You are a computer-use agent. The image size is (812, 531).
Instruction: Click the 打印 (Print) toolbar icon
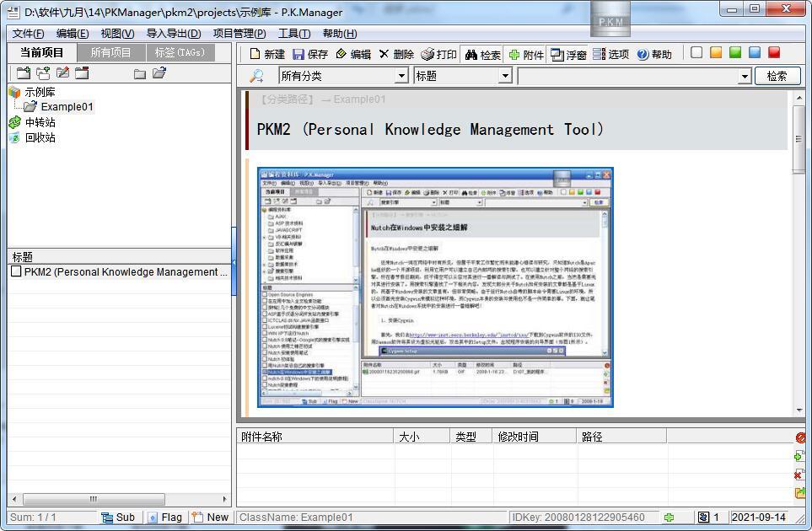(428, 54)
